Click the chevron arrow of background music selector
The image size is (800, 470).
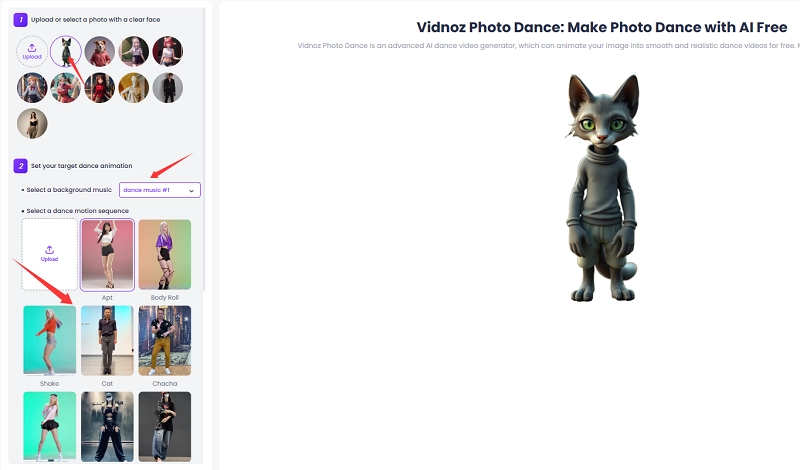coord(191,190)
